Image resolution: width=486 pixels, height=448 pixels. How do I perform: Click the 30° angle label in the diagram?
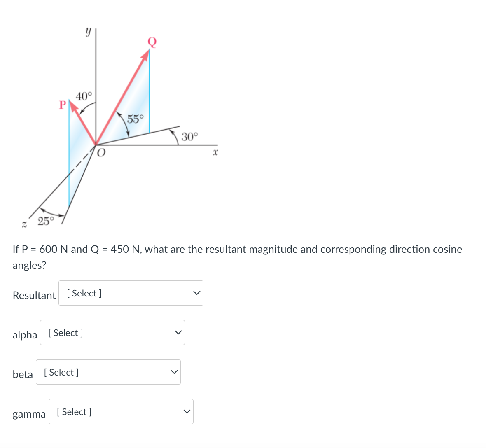(x=190, y=136)
